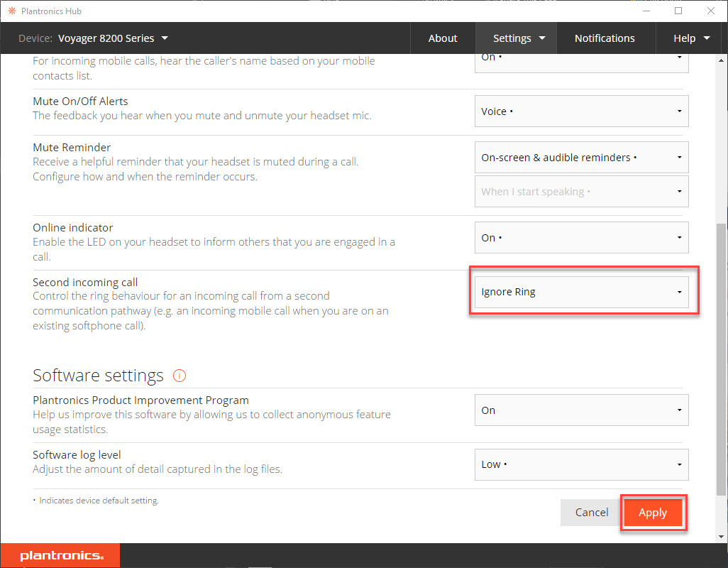Viewport: 728px width, 568px height.
Task: Open the Second incoming call dropdown
Action: tap(581, 292)
